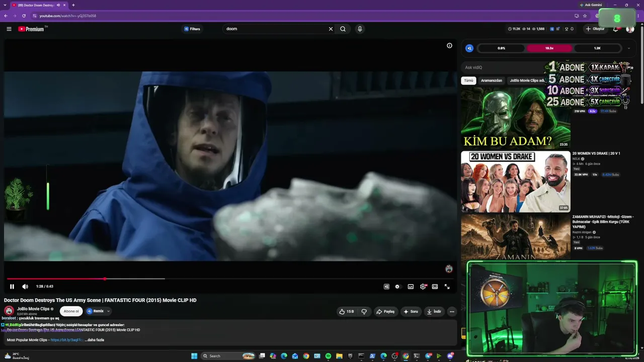This screenshot has width=644, height=362.
Task: Go back in browser history
Action: coord(6,16)
